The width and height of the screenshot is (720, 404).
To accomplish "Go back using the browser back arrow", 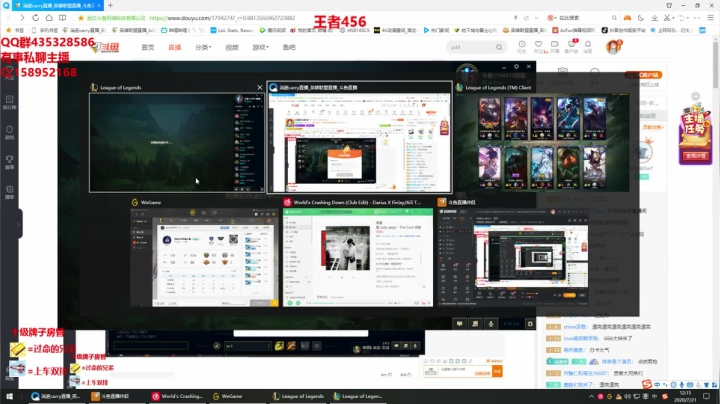I will point(8,18).
